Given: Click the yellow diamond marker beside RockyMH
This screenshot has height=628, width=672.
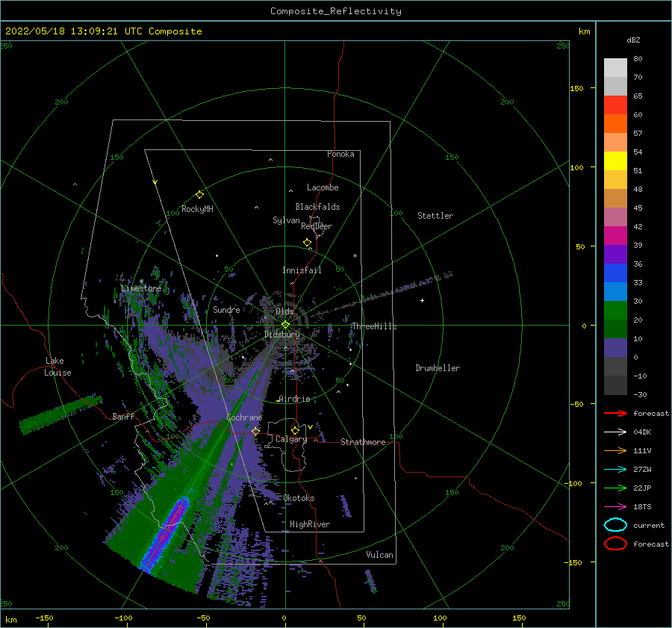Looking at the screenshot, I should [199, 195].
